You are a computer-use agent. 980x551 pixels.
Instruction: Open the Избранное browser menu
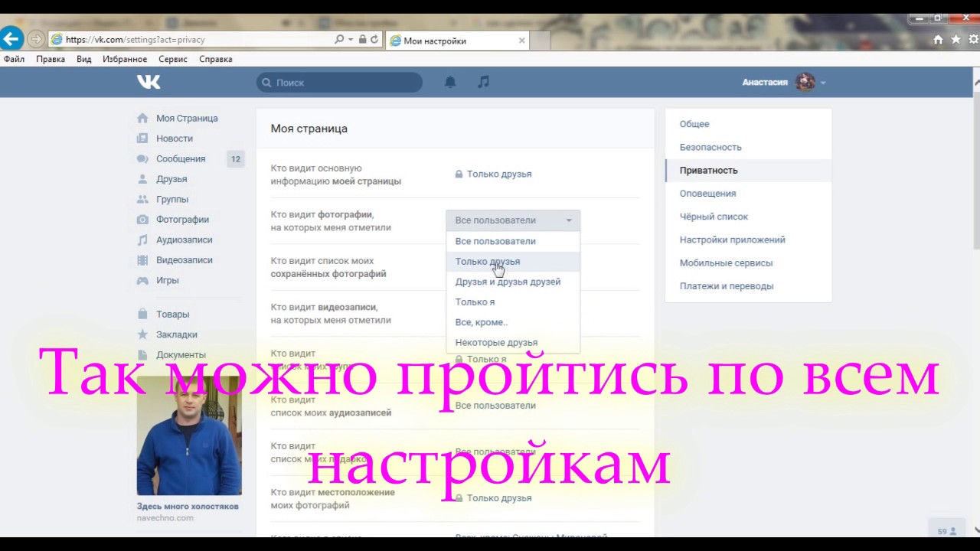(x=125, y=59)
